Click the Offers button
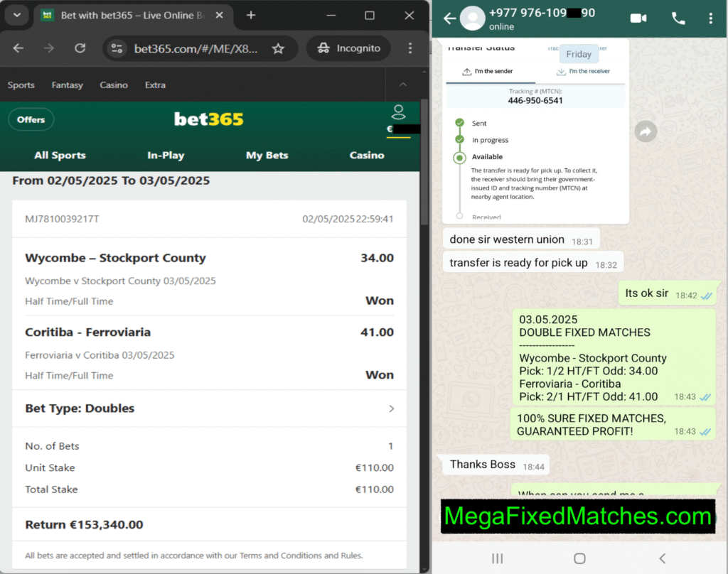 (x=31, y=119)
